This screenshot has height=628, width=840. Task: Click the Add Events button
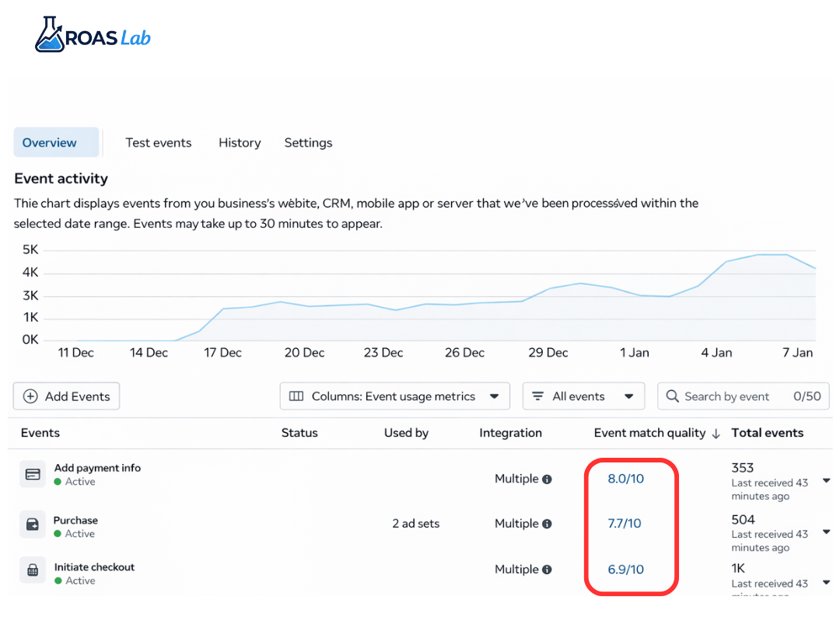pos(66,396)
